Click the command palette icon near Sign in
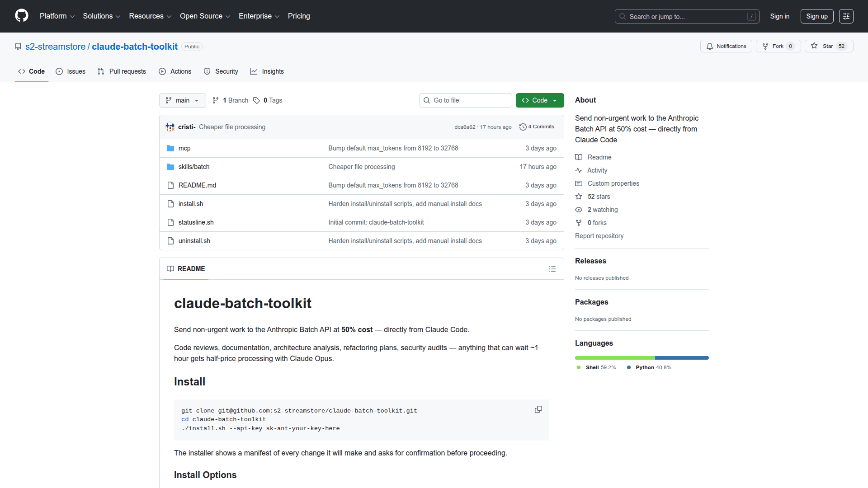This screenshot has height=488, width=868. pos(846,16)
